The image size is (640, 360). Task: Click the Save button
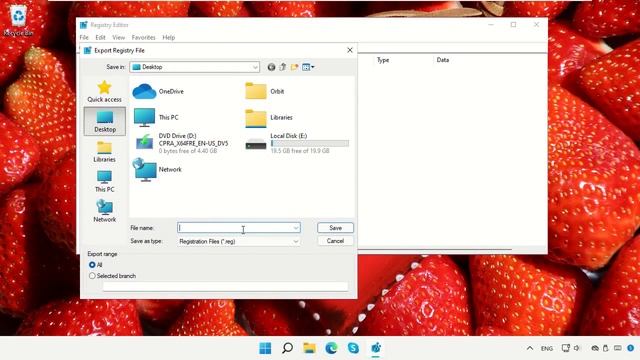tap(335, 228)
